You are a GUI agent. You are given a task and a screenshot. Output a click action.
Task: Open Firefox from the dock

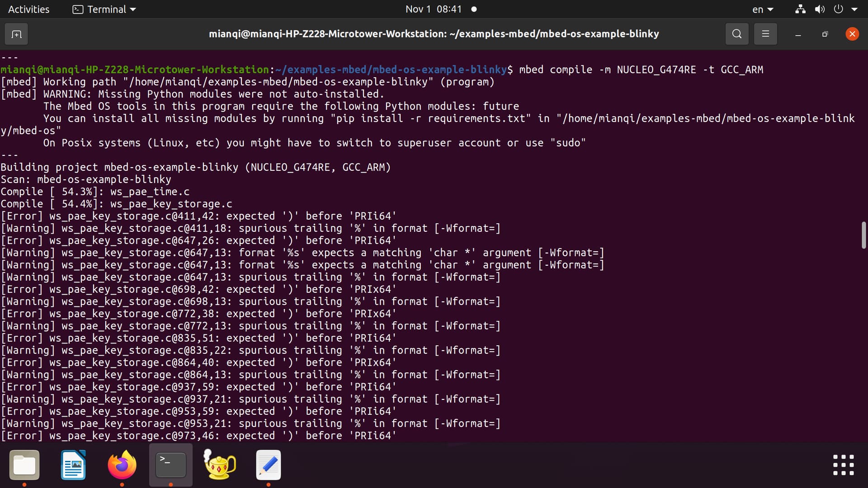pyautogui.click(x=122, y=465)
